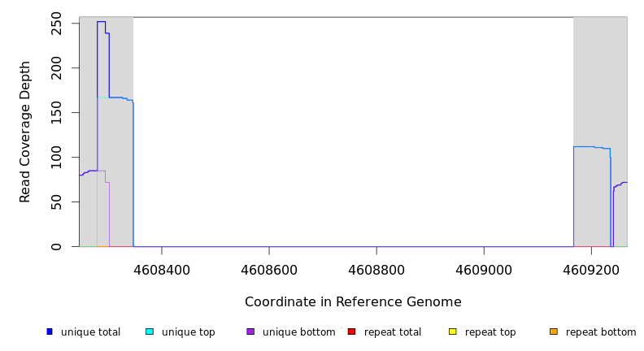The height and width of the screenshot is (351, 644).
Task: Click the purple unique bottom legend swatch
Action: (x=250, y=331)
